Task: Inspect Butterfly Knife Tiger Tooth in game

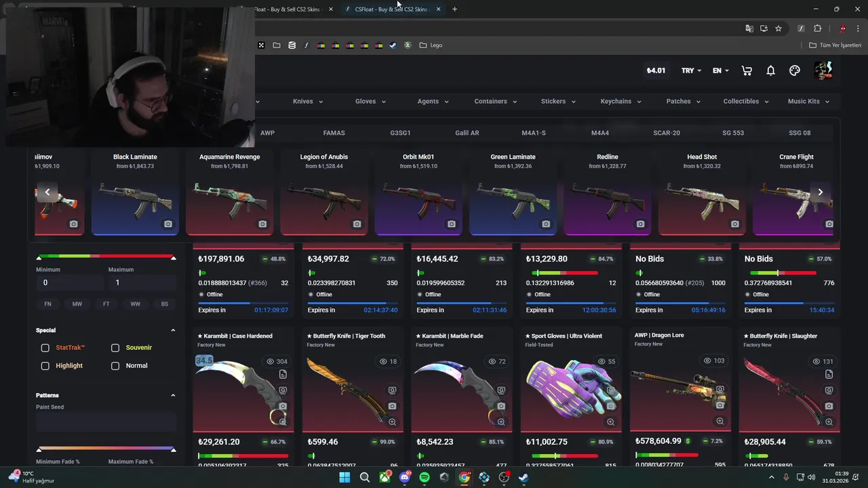Action: tap(392, 390)
